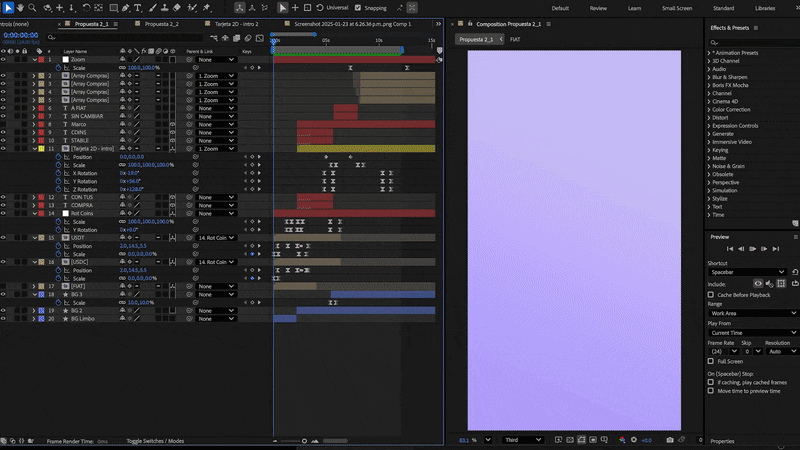Switch to the Propuesta 2_2 timeline tab
800x450 pixels.
[x=162, y=24]
